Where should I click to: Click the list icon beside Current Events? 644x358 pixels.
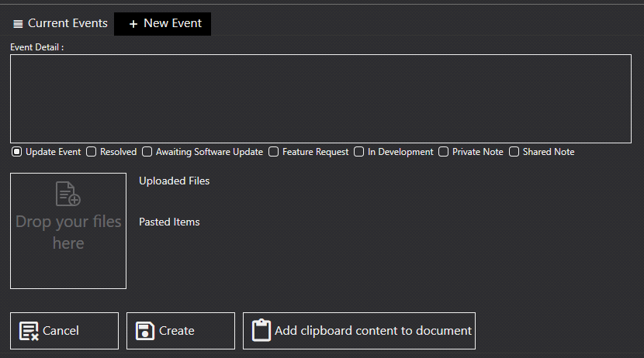point(18,24)
